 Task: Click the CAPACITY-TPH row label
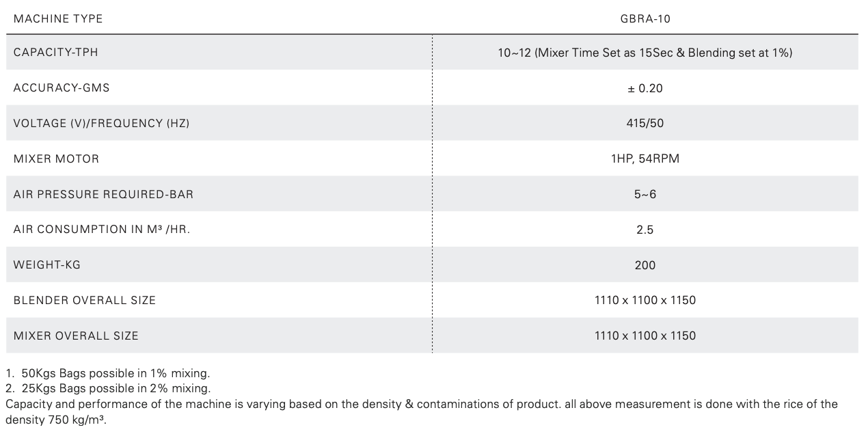(56, 52)
